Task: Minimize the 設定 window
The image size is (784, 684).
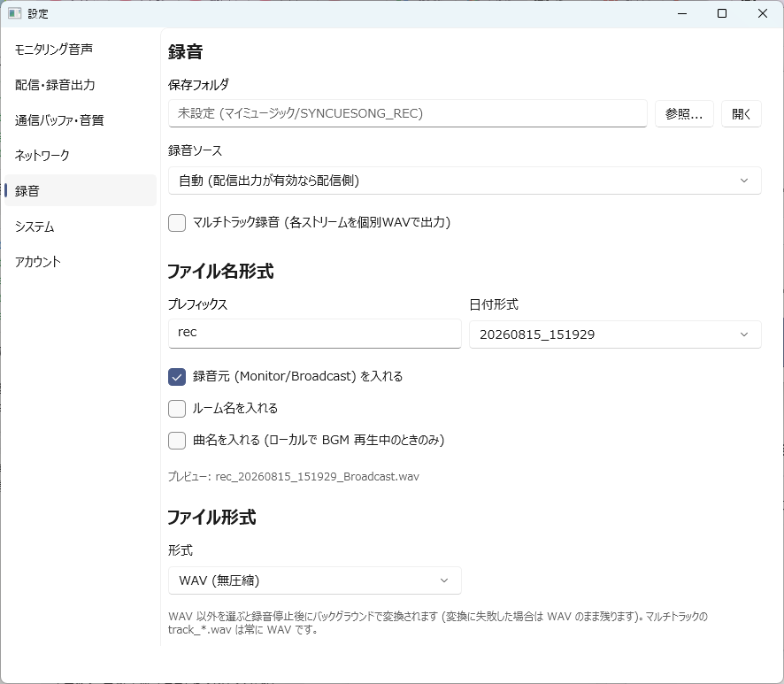Action: click(682, 13)
